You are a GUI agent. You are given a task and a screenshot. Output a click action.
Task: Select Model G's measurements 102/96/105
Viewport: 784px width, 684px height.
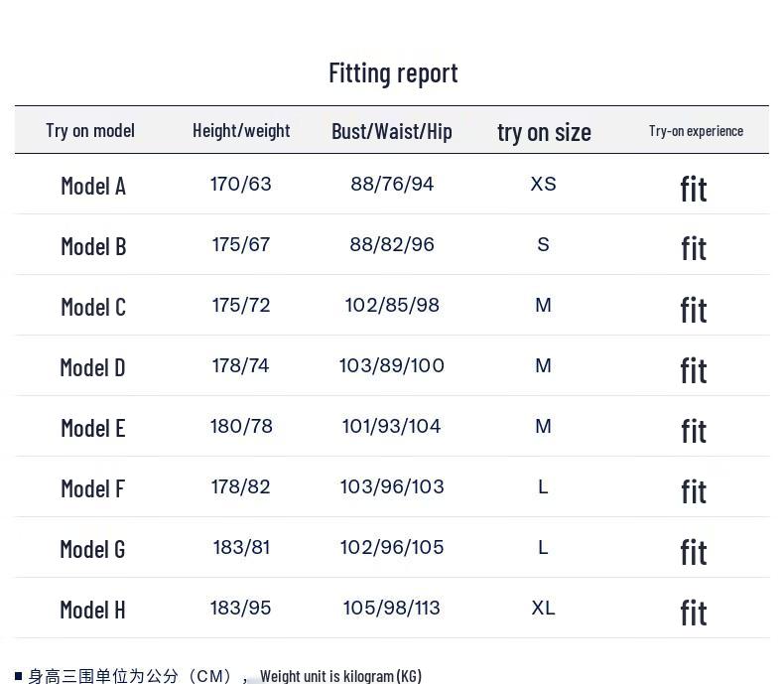pos(392,547)
